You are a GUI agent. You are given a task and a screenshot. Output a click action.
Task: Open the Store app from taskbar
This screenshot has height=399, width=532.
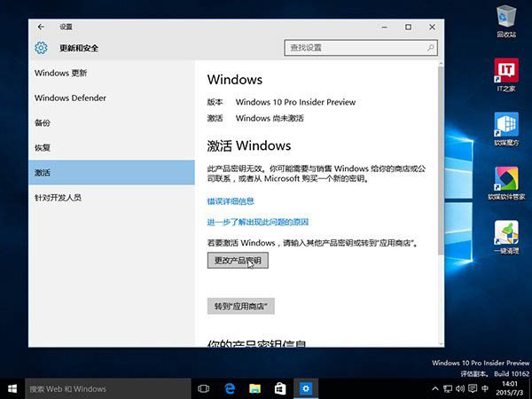[280, 388]
